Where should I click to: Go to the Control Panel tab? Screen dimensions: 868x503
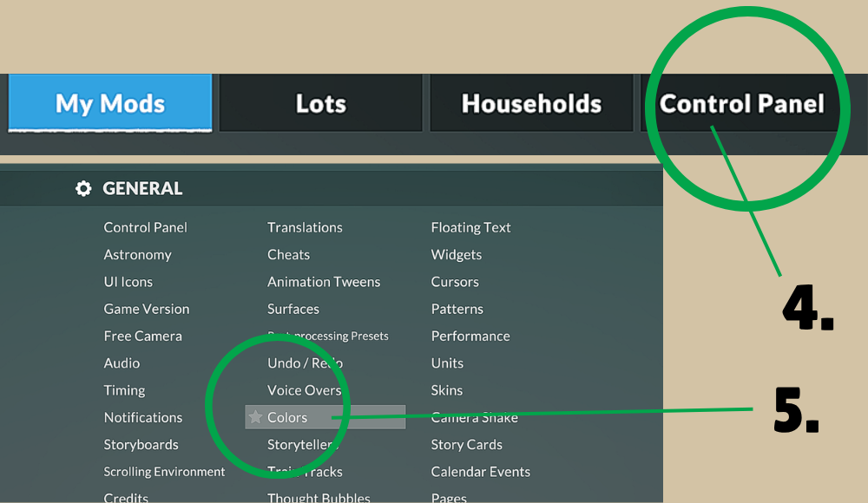742,103
